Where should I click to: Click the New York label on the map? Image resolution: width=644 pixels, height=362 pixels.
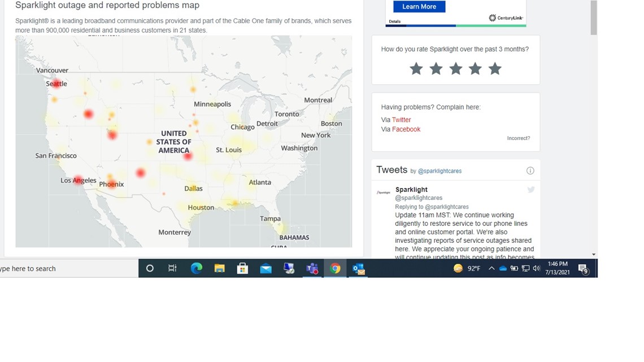pos(316,135)
